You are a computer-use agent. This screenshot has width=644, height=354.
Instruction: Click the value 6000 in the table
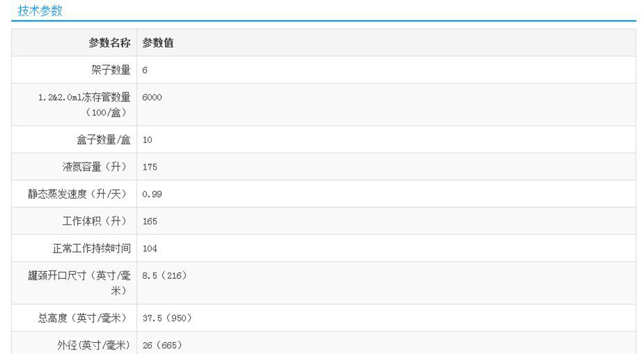pyautogui.click(x=152, y=97)
